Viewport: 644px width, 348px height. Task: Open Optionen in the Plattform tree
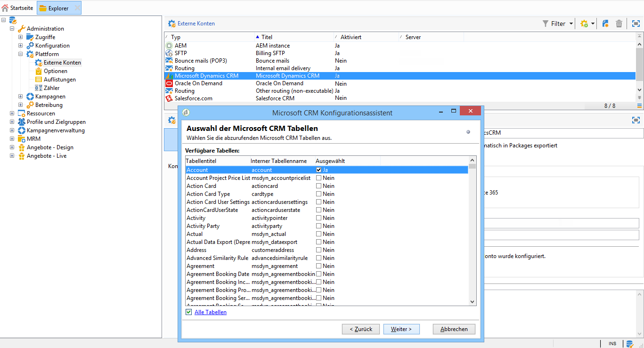(56, 71)
